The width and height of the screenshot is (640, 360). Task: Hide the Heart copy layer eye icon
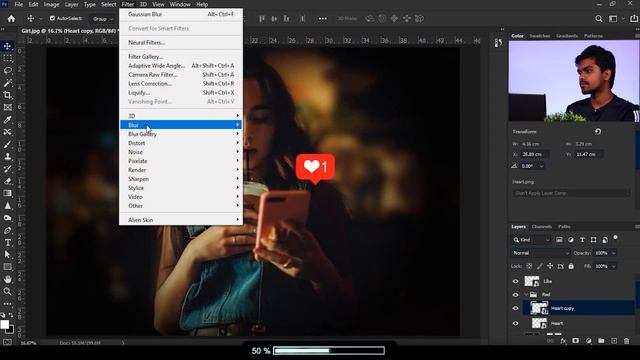[516, 309]
